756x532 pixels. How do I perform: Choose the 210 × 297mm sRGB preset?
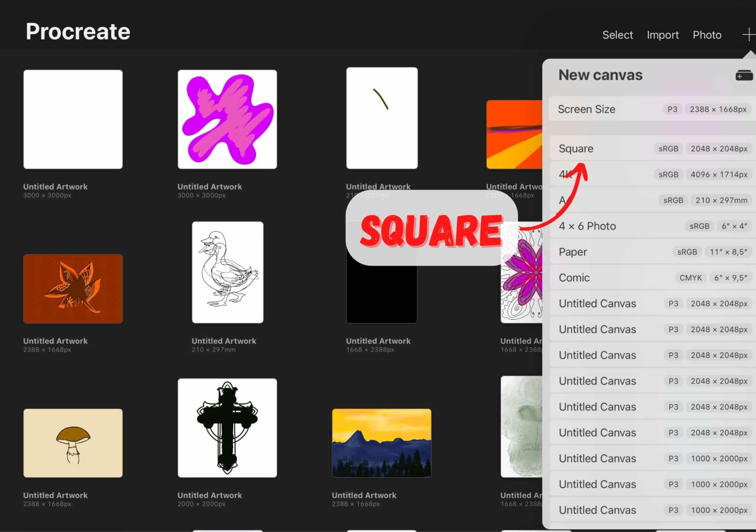pos(652,200)
